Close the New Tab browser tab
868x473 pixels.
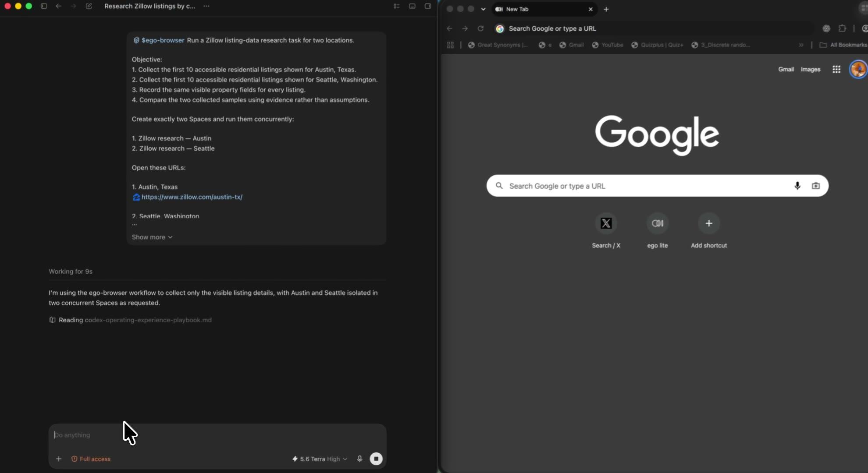coord(591,9)
